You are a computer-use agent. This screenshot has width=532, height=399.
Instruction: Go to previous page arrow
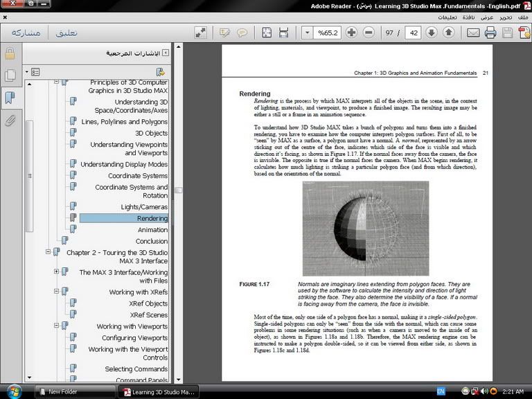tap(449, 33)
